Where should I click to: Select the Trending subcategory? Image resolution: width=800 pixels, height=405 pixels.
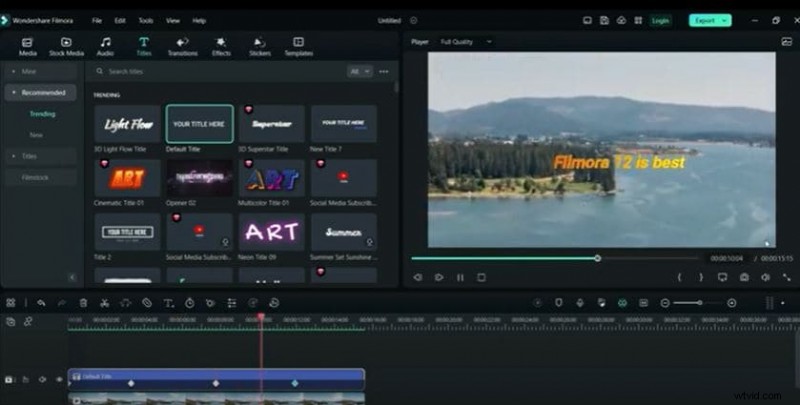click(42, 114)
